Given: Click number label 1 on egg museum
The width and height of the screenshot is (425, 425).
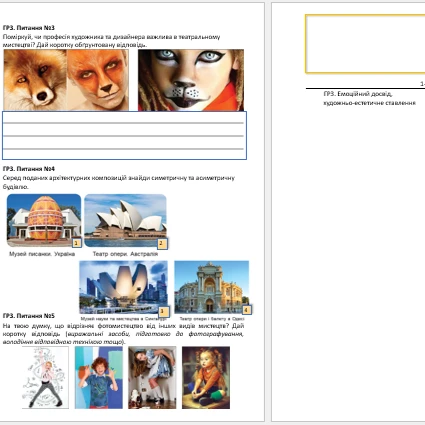Looking at the screenshot, I should (76, 243).
